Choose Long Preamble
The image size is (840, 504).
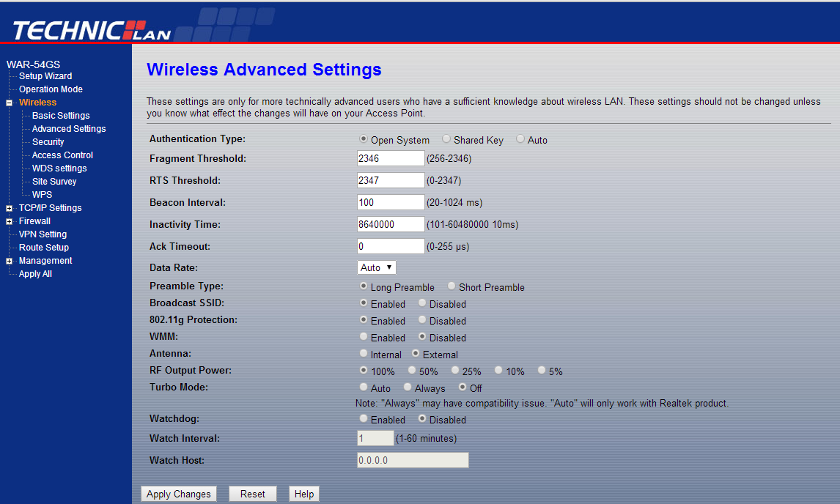(364, 286)
